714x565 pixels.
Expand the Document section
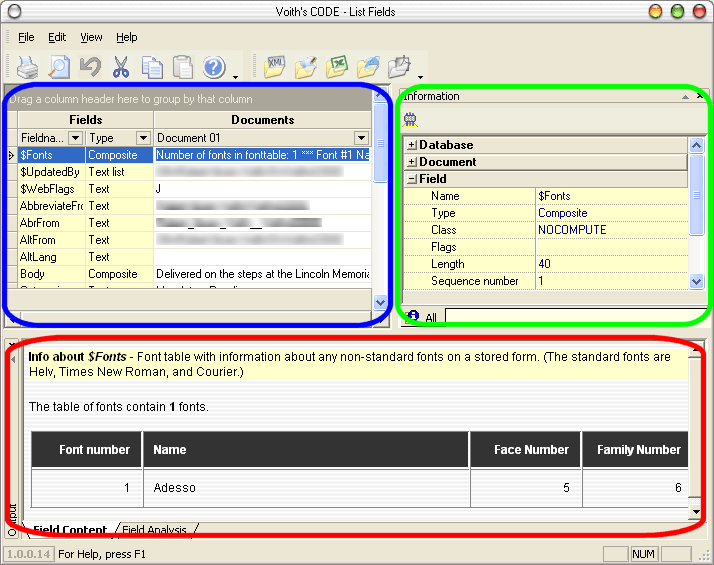(412, 162)
